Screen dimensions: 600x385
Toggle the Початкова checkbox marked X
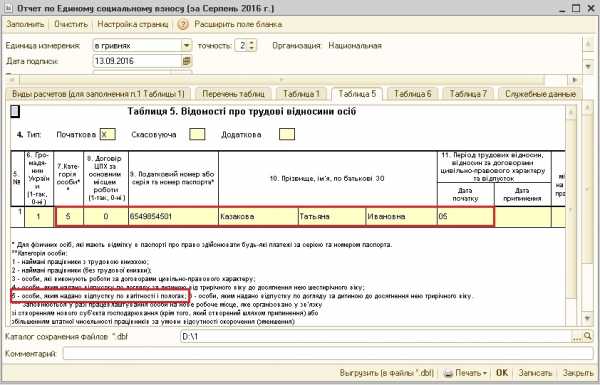pos(108,135)
